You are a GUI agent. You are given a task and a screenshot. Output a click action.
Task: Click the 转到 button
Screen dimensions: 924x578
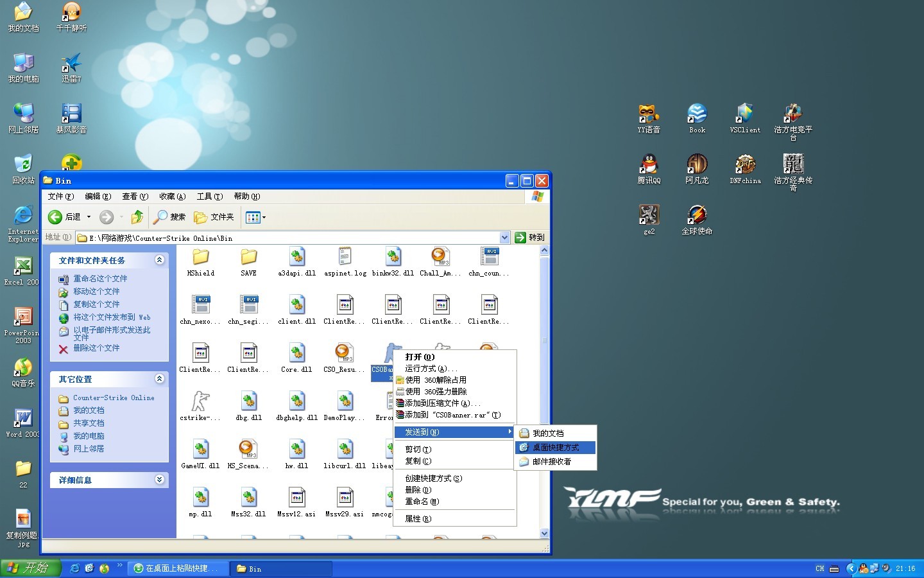[530, 238]
